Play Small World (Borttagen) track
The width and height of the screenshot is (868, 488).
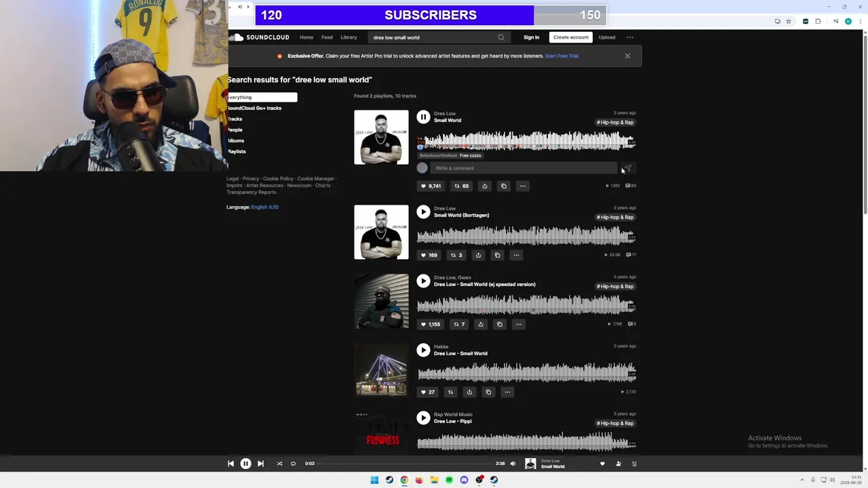[x=423, y=211]
